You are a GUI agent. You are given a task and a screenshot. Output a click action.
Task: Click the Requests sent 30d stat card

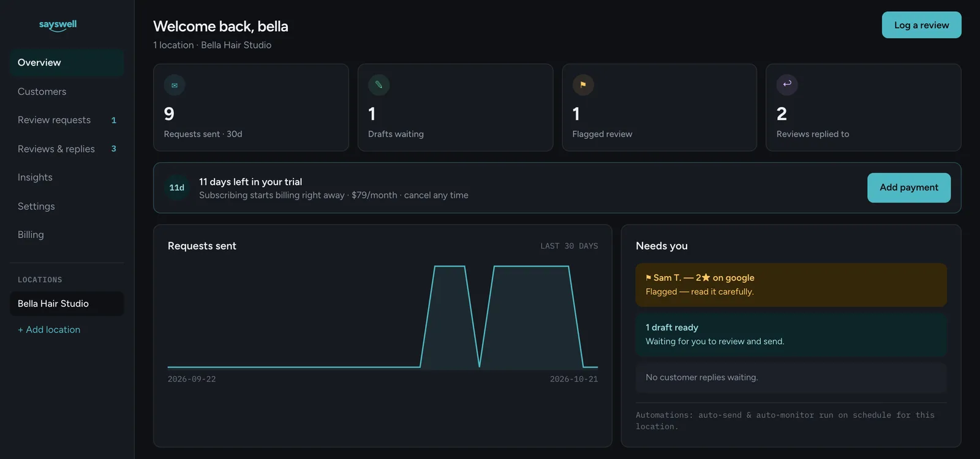pyautogui.click(x=251, y=108)
